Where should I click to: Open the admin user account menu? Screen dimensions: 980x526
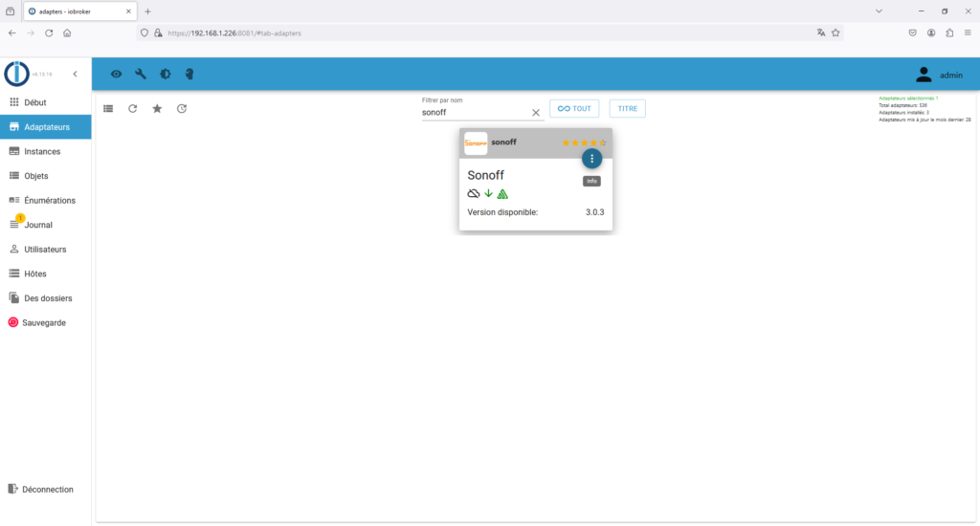(x=939, y=75)
